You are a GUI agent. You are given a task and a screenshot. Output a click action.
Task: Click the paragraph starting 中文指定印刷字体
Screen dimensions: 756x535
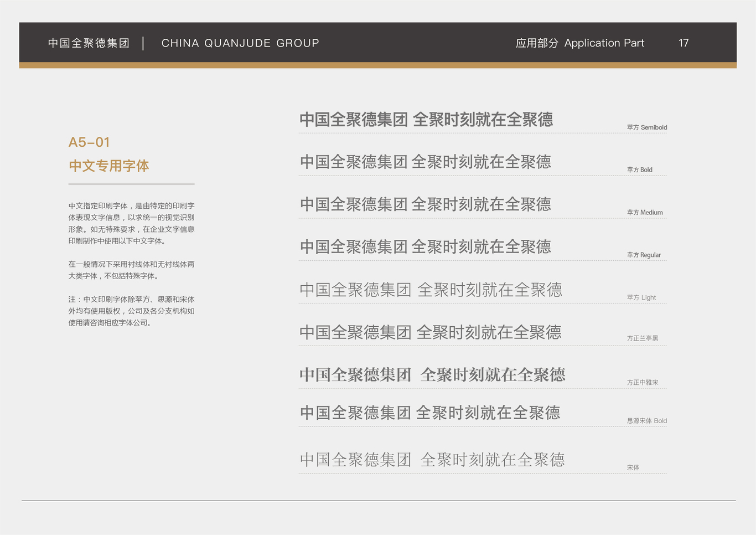[x=132, y=223]
